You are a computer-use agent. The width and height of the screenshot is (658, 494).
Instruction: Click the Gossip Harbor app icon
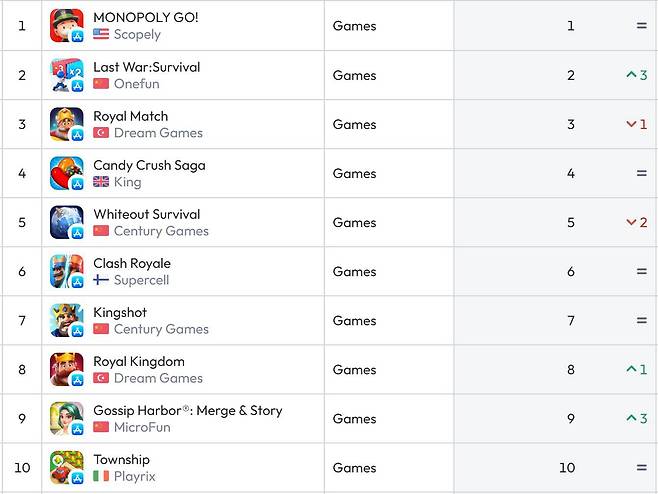coord(67,418)
